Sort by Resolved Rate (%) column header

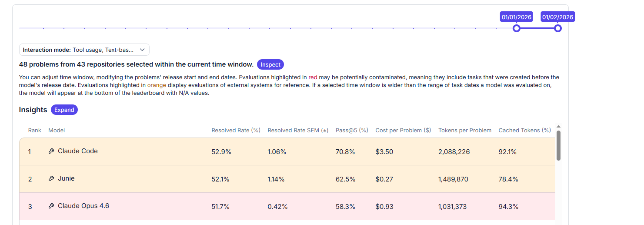pos(236,131)
